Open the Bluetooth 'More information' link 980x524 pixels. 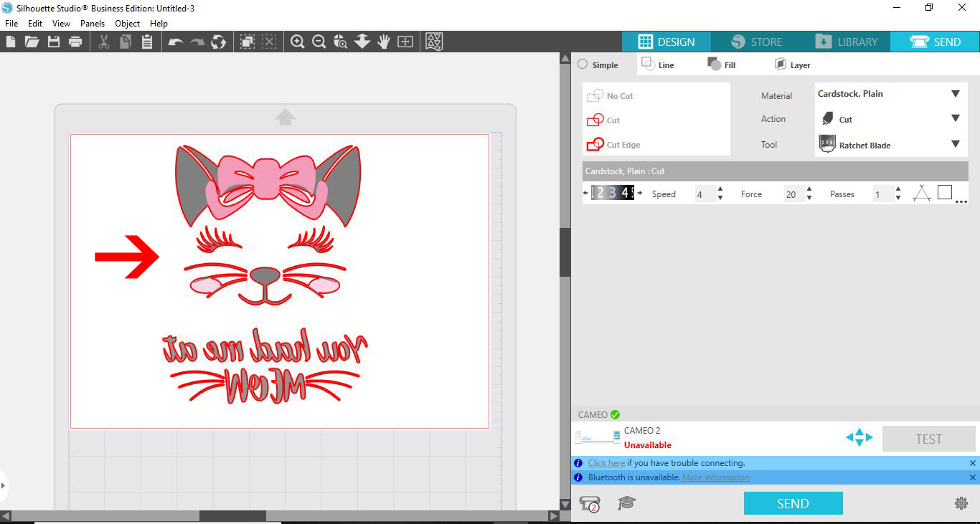(715, 477)
